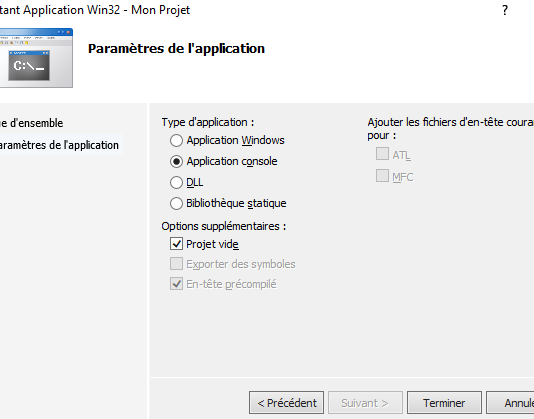Select Paramètres de l'application in sidebar
This screenshot has height=419, width=534.
coord(59,145)
